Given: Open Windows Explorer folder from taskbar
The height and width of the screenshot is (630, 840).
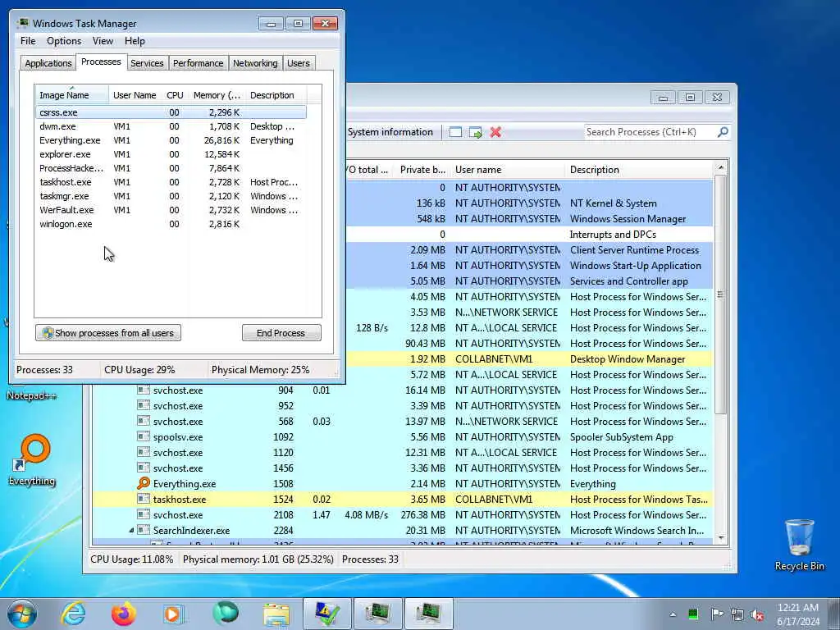Looking at the screenshot, I should (x=276, y=614).
